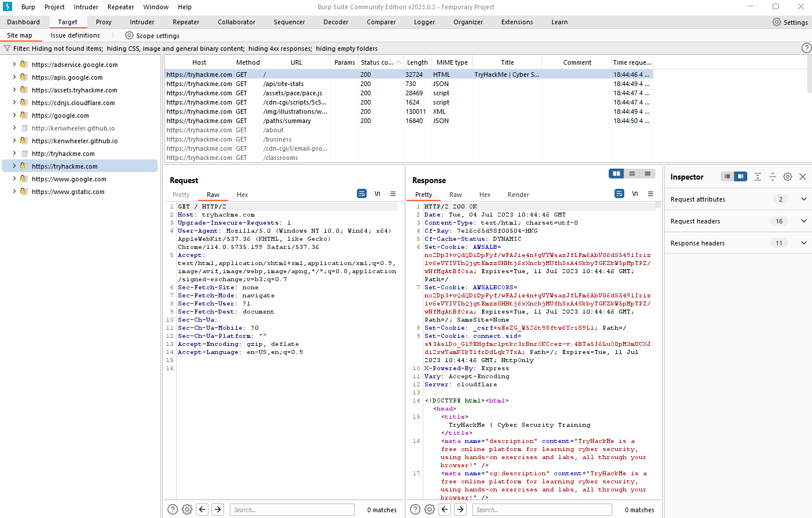812x518 pixels.
Task: Switch to the Proxy tab
Action: pyautogui.click(x=103, y=21)
